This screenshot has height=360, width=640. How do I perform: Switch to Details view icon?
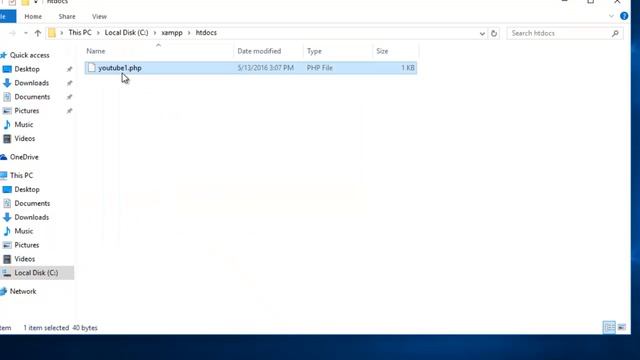[x=609, y=327]
